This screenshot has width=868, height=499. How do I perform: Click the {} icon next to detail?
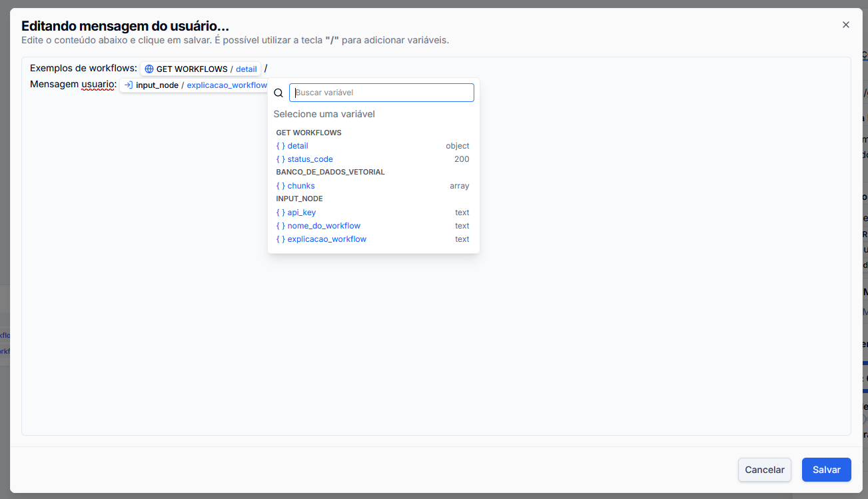(x=280, y=145)
